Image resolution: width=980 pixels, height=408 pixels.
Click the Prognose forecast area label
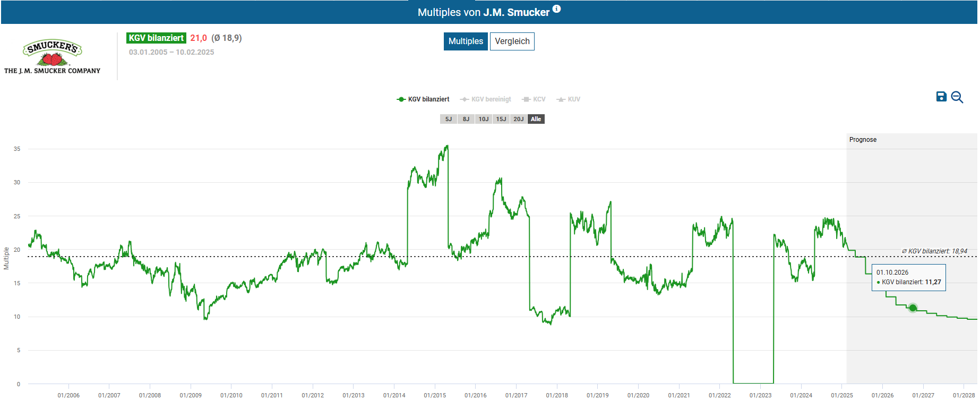pyautogui.click(x=863, y=140)
